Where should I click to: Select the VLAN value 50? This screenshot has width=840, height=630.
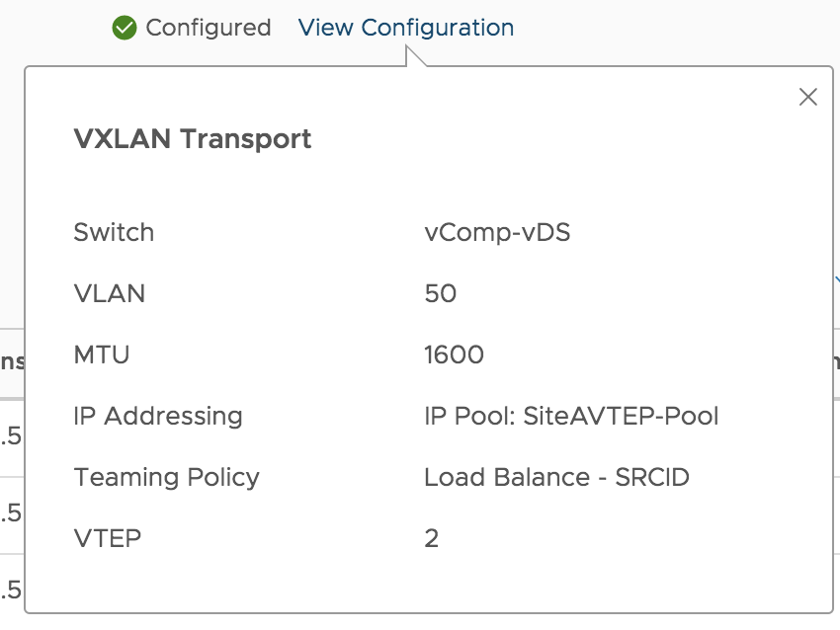[441, 293]
